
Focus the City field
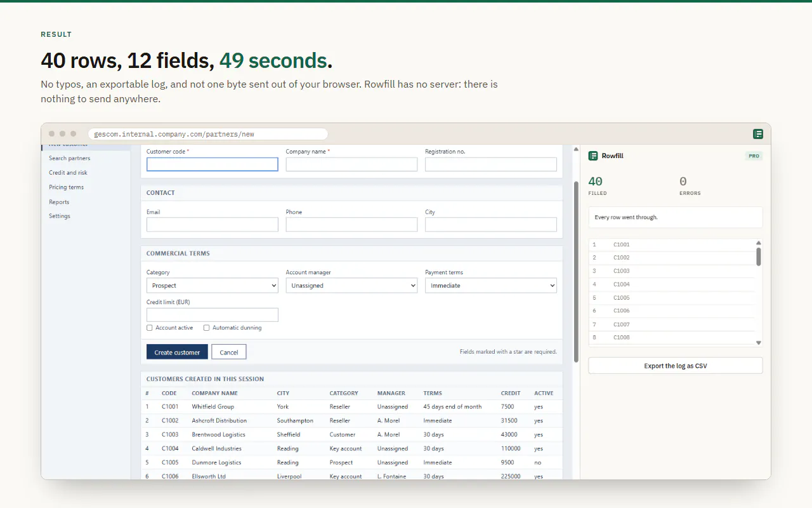tap(491, 225)
